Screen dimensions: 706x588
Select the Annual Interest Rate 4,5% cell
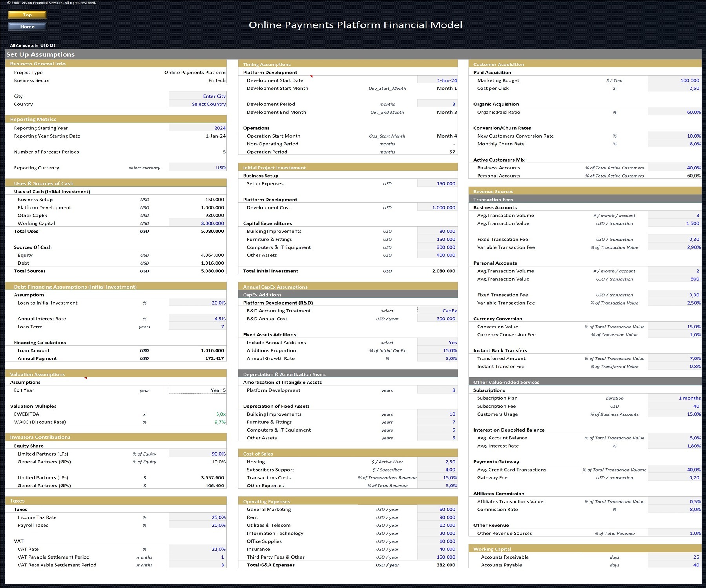[x=198, y=319]
